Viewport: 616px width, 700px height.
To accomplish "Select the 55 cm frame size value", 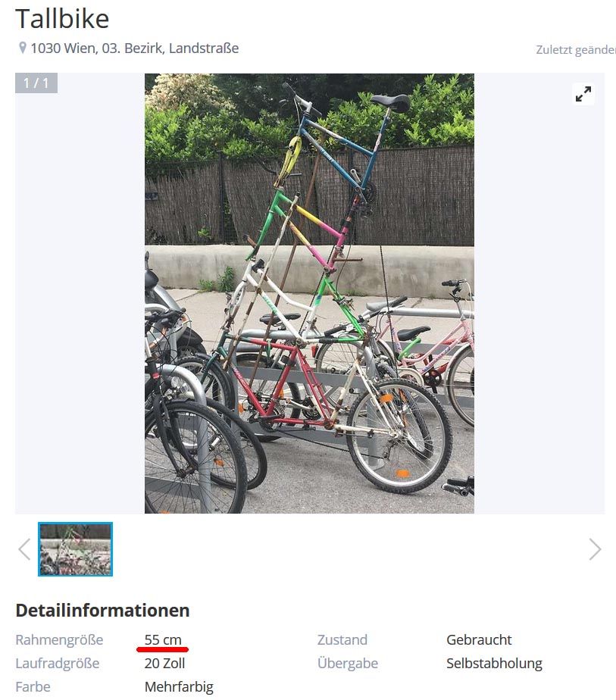I will point(163,639).
